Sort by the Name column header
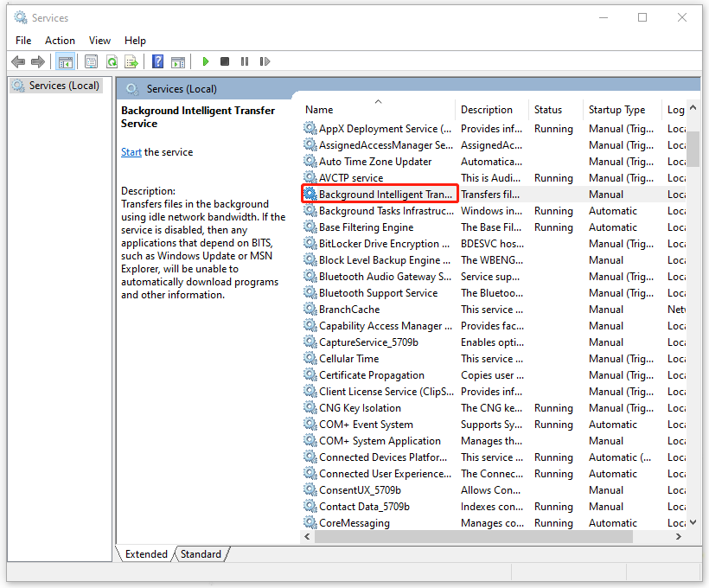This screenshot has width=709, height=588. [x=319, y=110]
